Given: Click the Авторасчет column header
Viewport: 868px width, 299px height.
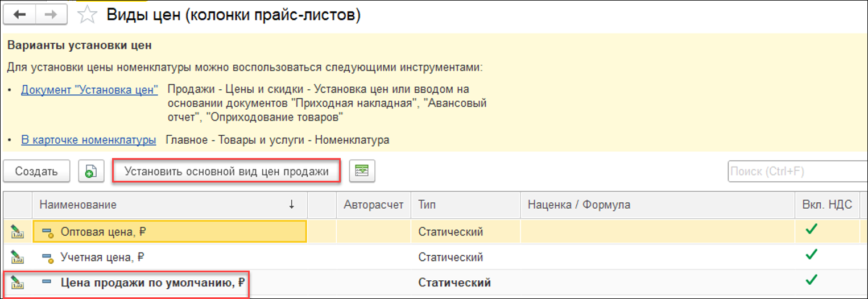Looking at the screenshot, I should tap(374, 205).
